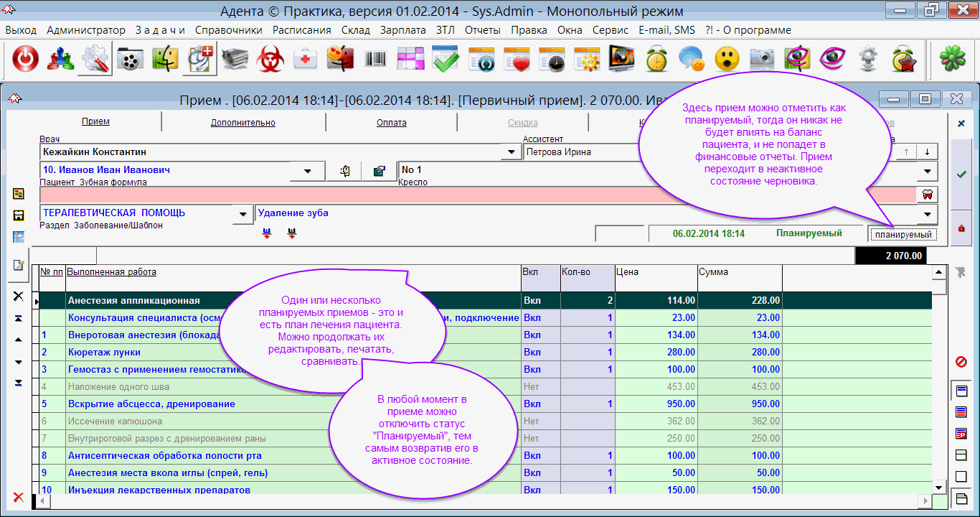Screen dimensions: 980x517
Task: Click the pink dental formula field
Action: (x=473, y=195)
